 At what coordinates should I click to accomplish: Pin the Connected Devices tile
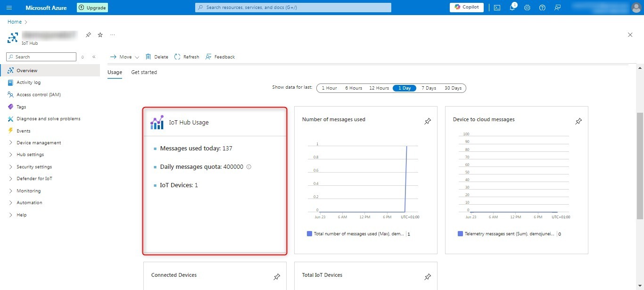point(277,277)
